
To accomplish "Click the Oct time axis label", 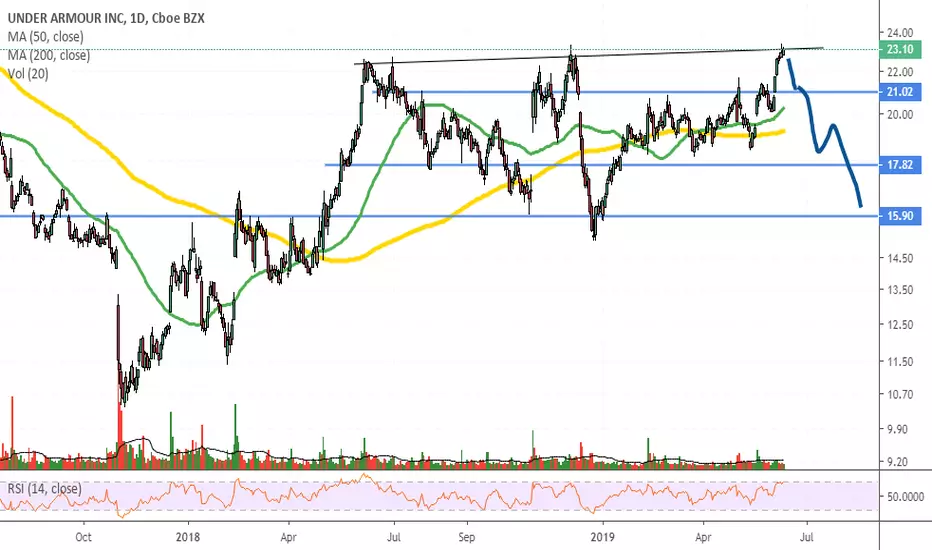I will pyautogui.click(x=83, y=537).
